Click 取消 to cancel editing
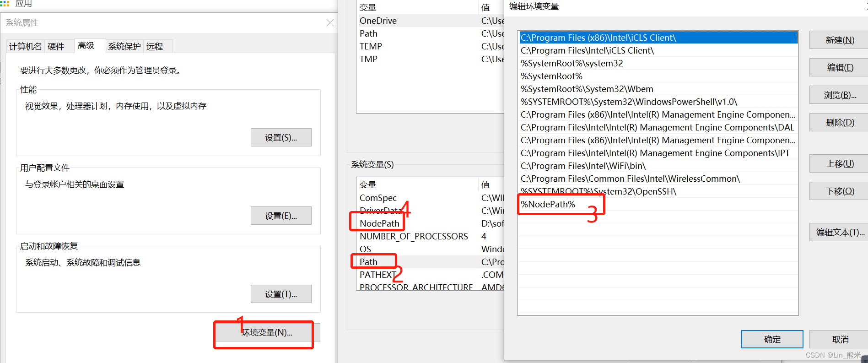The height and width of the screenshot is (363, 868). click(839, 339)
